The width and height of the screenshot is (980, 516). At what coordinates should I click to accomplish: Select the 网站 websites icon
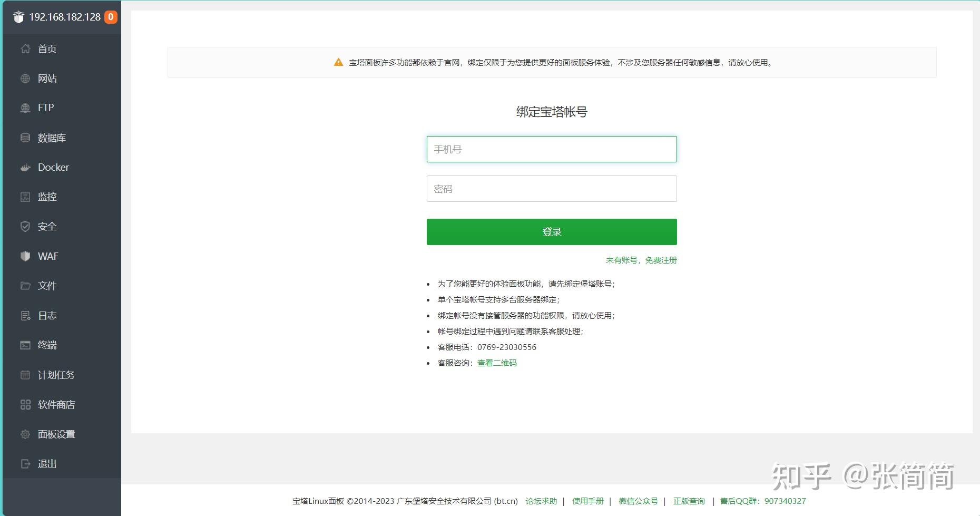tap(25, 78)
